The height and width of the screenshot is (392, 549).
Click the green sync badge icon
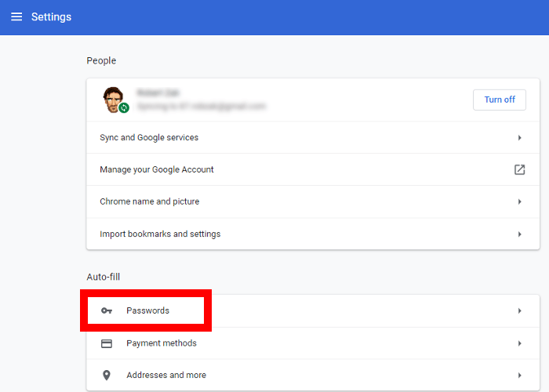124,108
